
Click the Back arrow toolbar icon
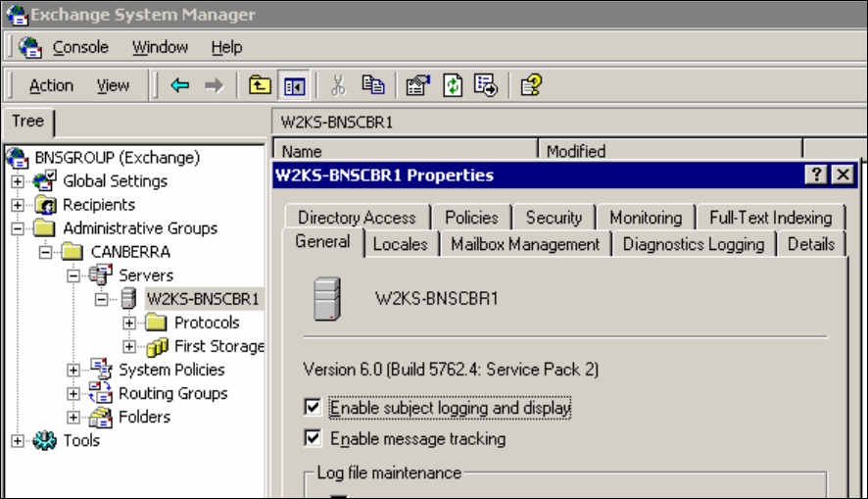pos(180,85)
